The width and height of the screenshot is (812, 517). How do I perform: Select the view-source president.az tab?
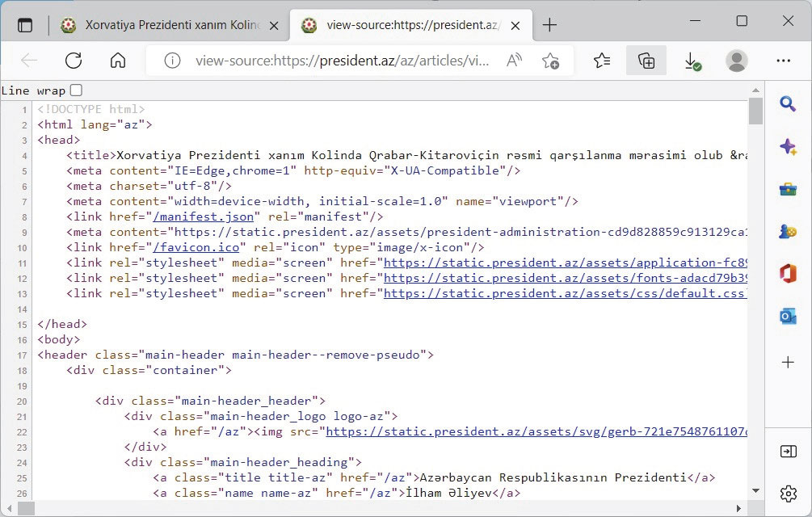412,25
